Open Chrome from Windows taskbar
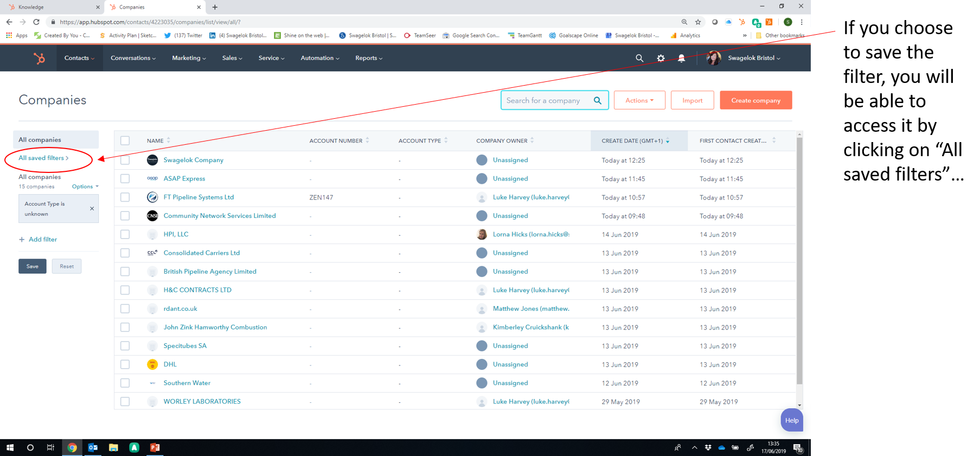Screen dimensions: 980x456 [72, 447]
